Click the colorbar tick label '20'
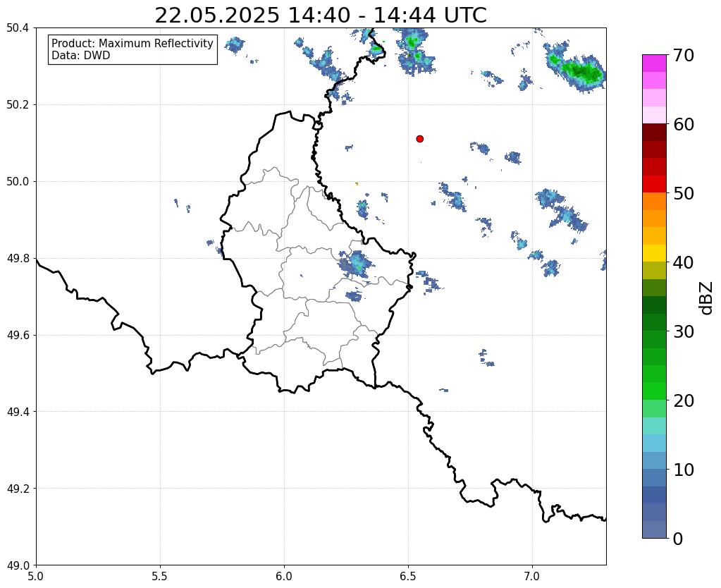The image size is (721, 588). pyautogui.click(x=684, y=400)
